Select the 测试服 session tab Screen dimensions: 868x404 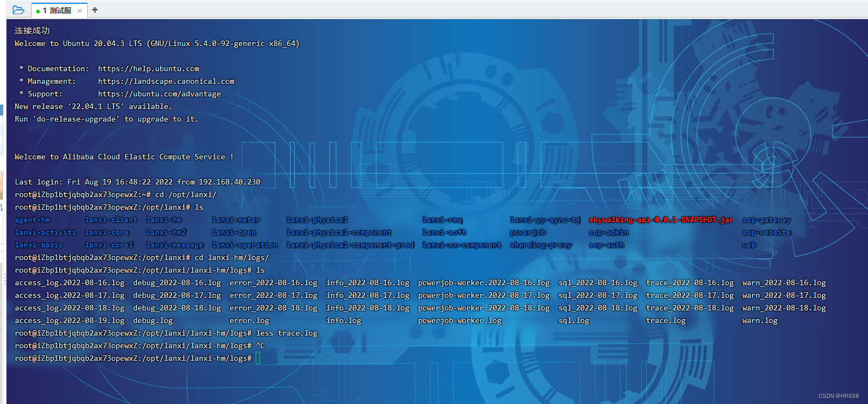(59, 10)
